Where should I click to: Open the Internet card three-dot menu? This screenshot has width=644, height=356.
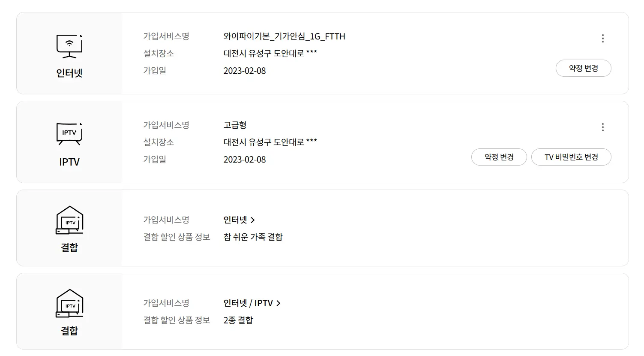click(602, 39)
